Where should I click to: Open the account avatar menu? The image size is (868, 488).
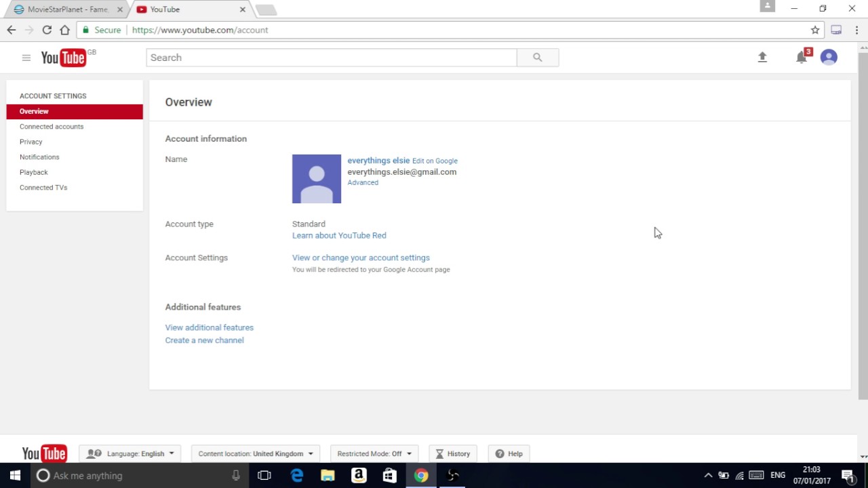point(829,58)
